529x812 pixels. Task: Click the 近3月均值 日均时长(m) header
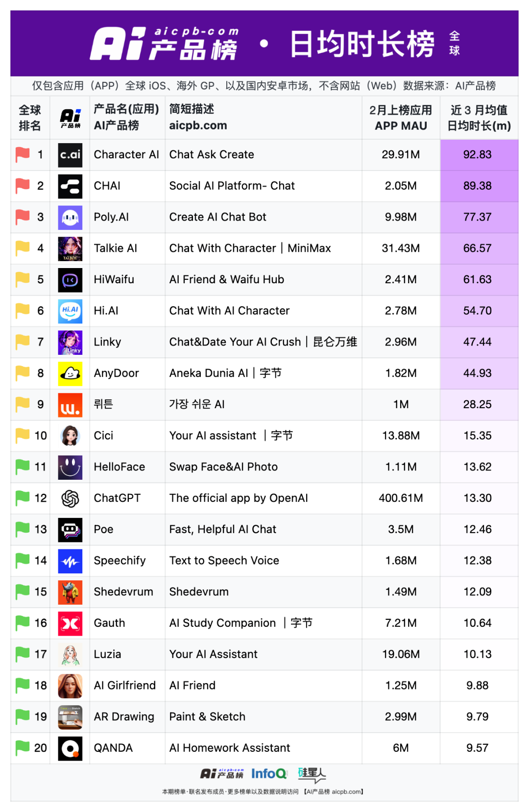click(x=479, y=118)
